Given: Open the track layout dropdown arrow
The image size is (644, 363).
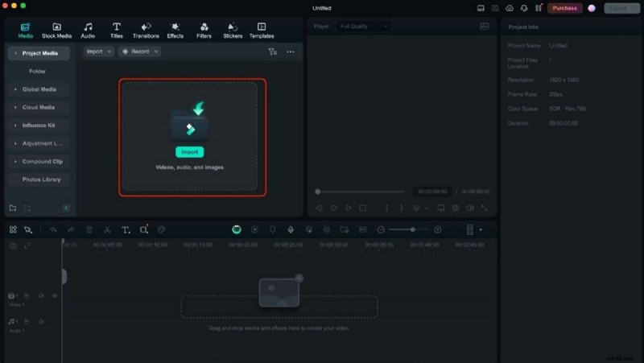Looking at the screenshot, I should pyautogui.click(x=481, y=230).
